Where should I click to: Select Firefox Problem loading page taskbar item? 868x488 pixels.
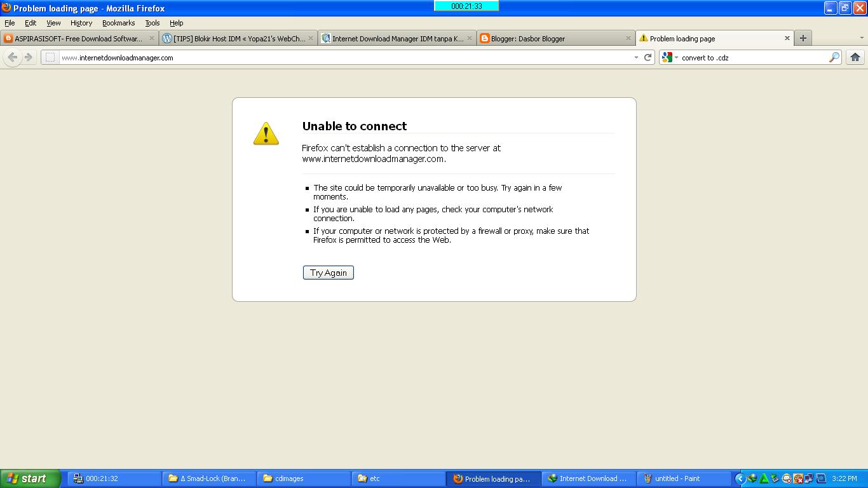coord(493,478)
